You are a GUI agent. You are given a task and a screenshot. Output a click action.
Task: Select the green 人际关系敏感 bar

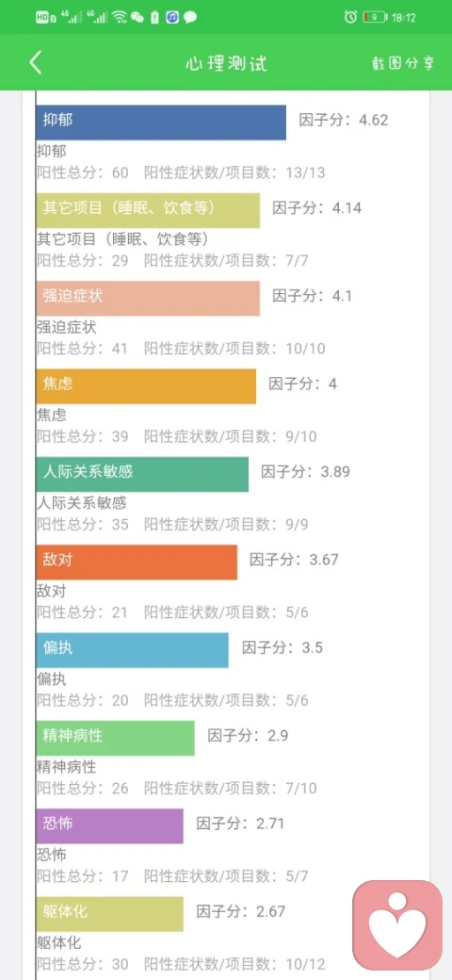click(142, 474)
